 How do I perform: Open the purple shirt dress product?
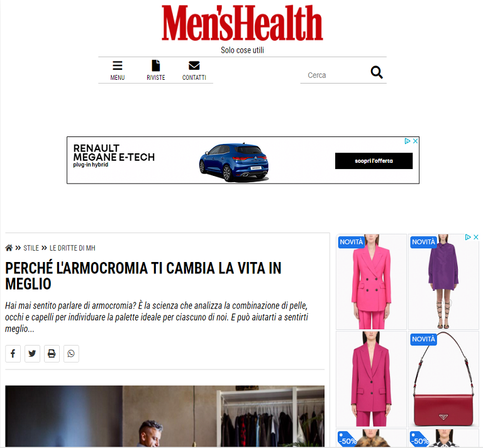[443, 281]
